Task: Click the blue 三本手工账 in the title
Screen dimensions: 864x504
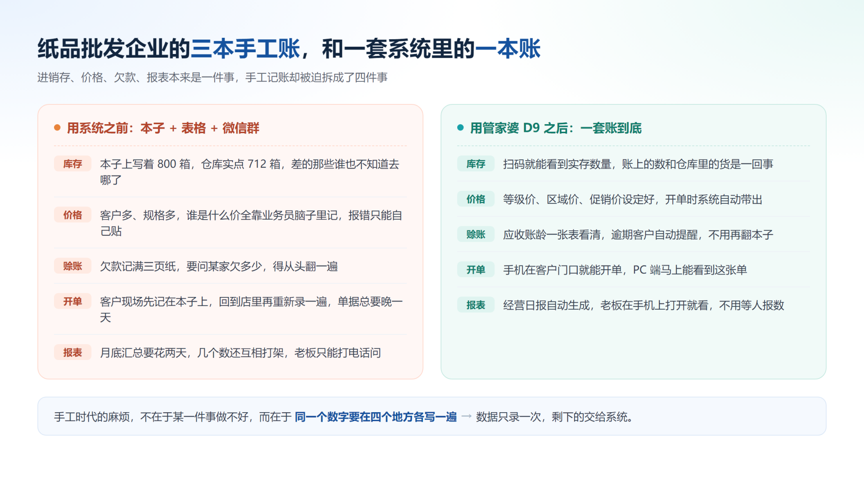Action: tap(245, 49)
